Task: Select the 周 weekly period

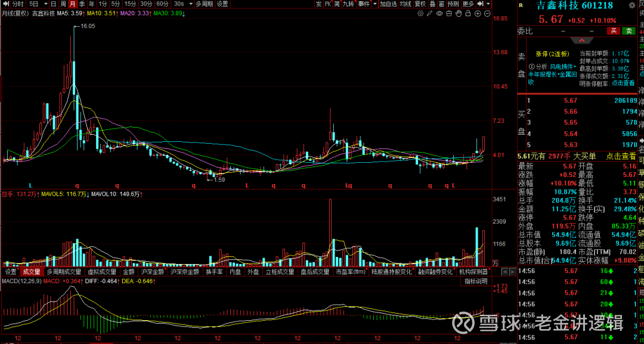Action: pyautogui.click(x=63, y=4)
